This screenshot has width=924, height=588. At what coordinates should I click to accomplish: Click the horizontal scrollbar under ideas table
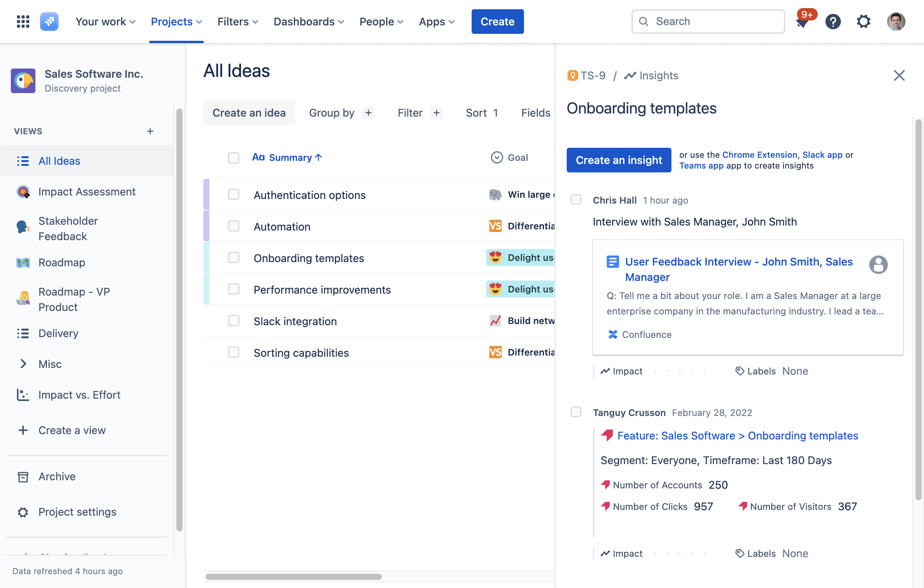(294, 577)
